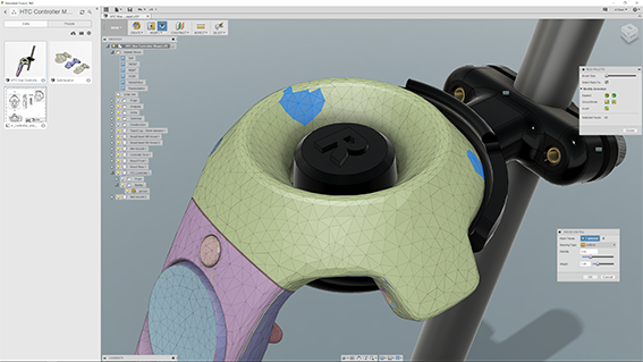Toggle the Select Back Faces checkbox
This screenshot has width=643, height=362.
[607, 82]
